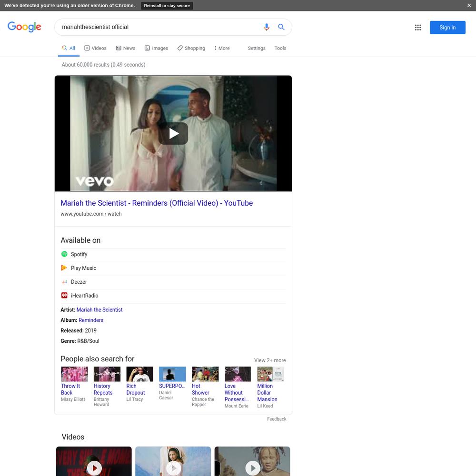This screenshot has width=476, height=476.
Task: Switch to the News tab
Action: point(126,48)
